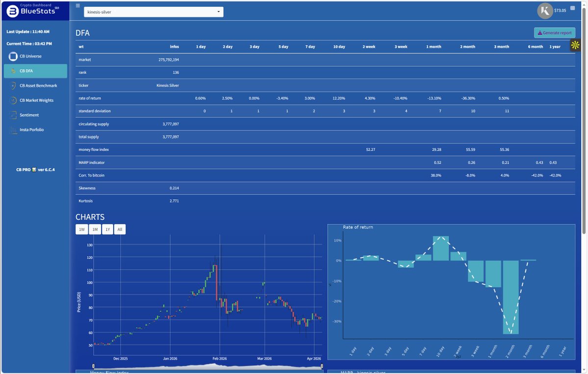Click the 1 day column header

click(x=201, y=47)
